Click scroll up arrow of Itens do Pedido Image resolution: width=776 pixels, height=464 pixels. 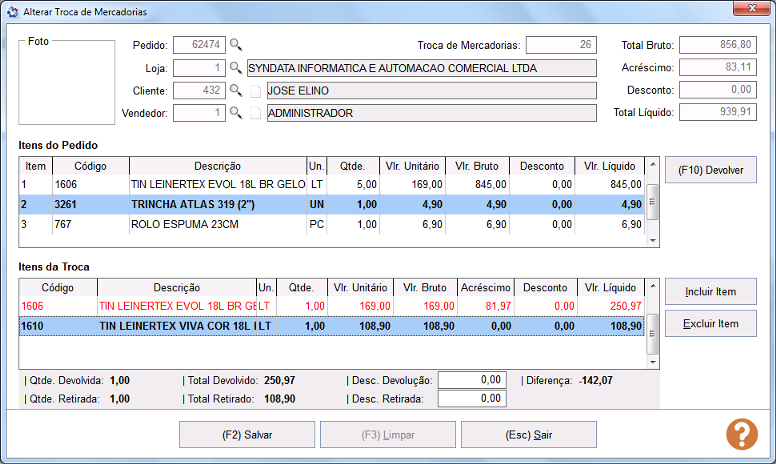(x=653, y=164)
